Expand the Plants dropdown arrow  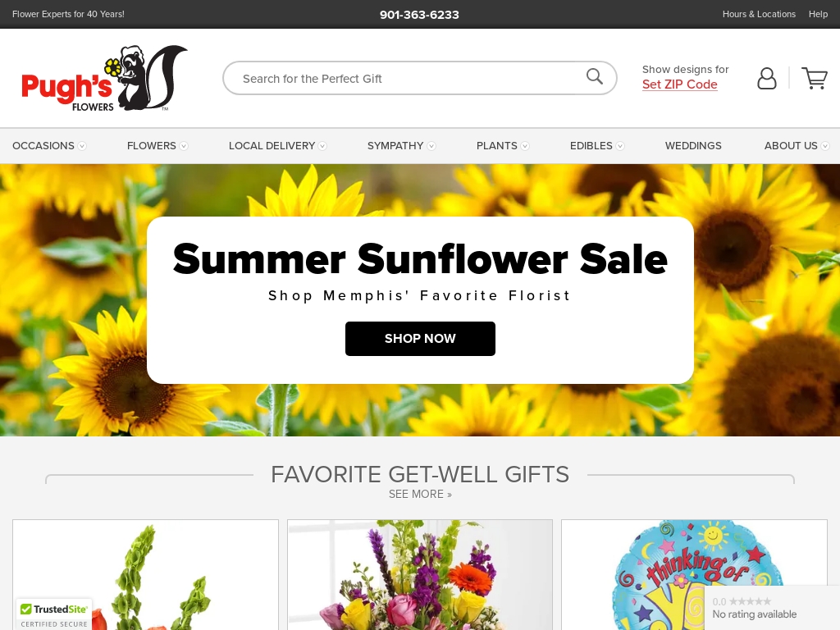[525, 146]
